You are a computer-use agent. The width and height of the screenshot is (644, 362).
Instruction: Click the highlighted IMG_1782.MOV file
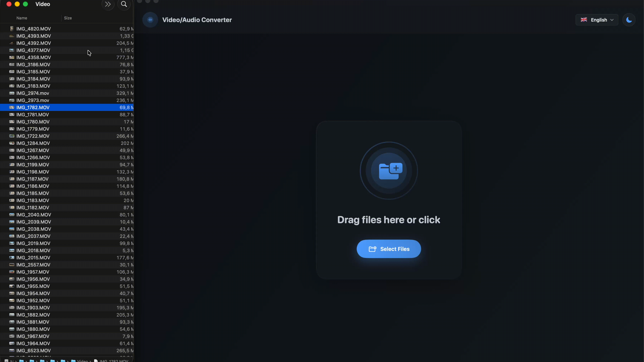33,107
